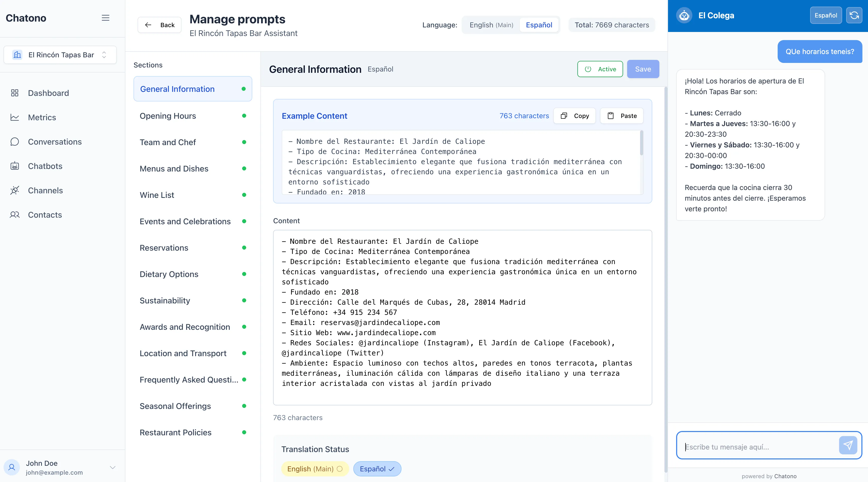The width and height of the screenshot is (868, 482).
Task: Expand the John Doe account menu
Action: [x=112, y=467]
